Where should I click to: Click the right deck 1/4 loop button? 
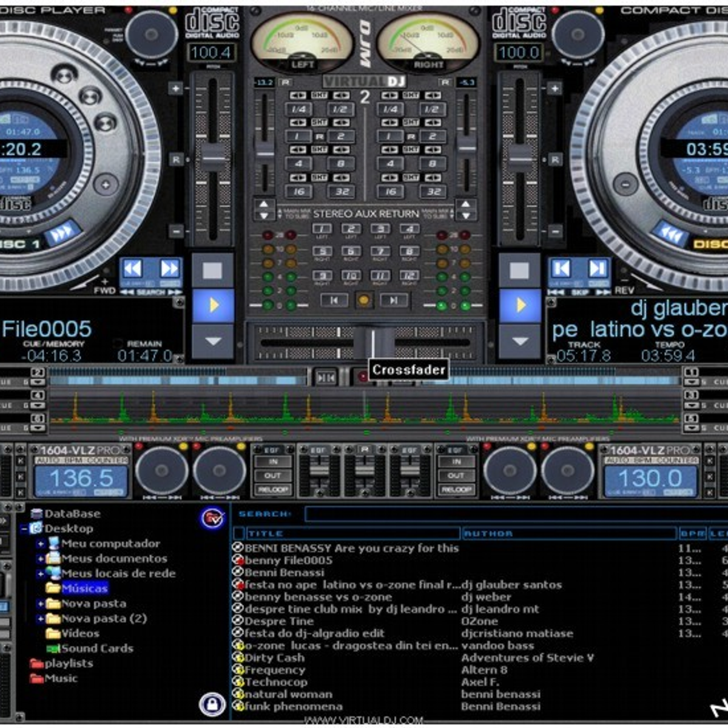click(x=390, y=109)
